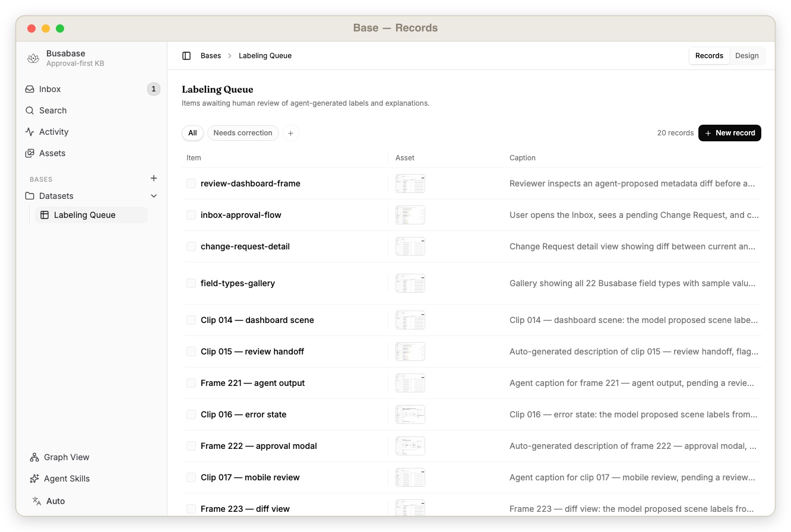Image resolution: width=791 pixels, height=532 pixels.
Task: Click the 20 records count label
Action: click(675, 133)
